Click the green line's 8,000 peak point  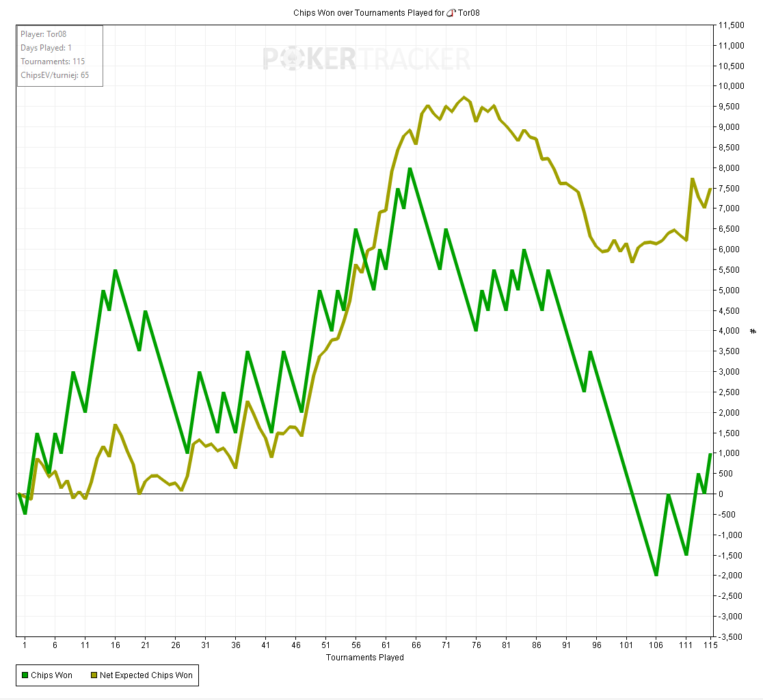[x=410, y=168]
